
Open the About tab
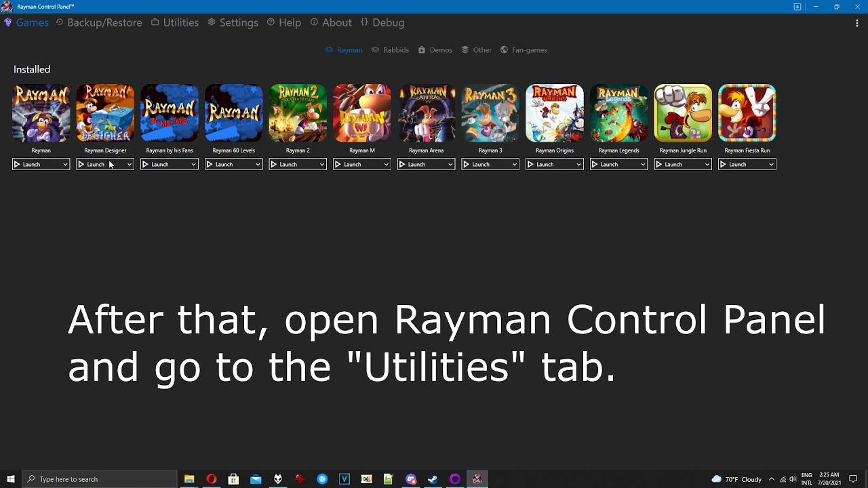click(x=331, y=22)
